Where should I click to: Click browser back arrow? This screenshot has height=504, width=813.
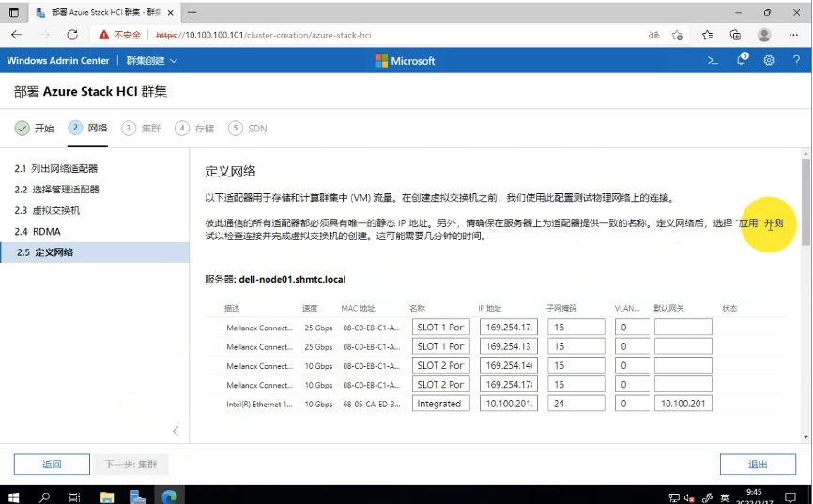coord(17,35)
